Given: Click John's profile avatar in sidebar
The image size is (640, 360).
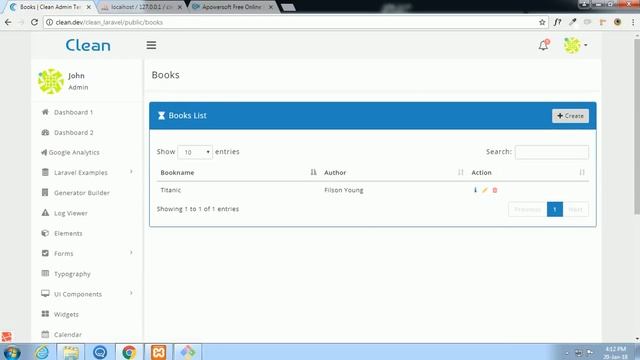Looking at the screenshot, I should pyautogui.click(x=51, y=81).
